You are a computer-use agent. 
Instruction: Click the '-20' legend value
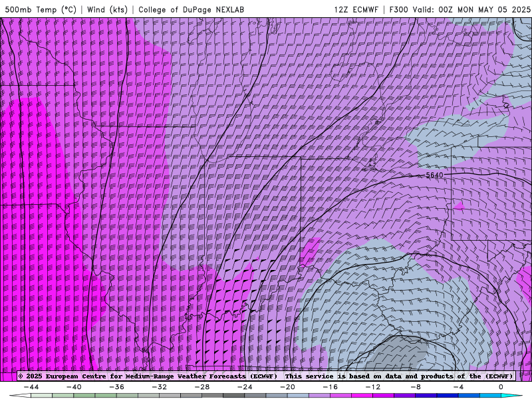288,387
